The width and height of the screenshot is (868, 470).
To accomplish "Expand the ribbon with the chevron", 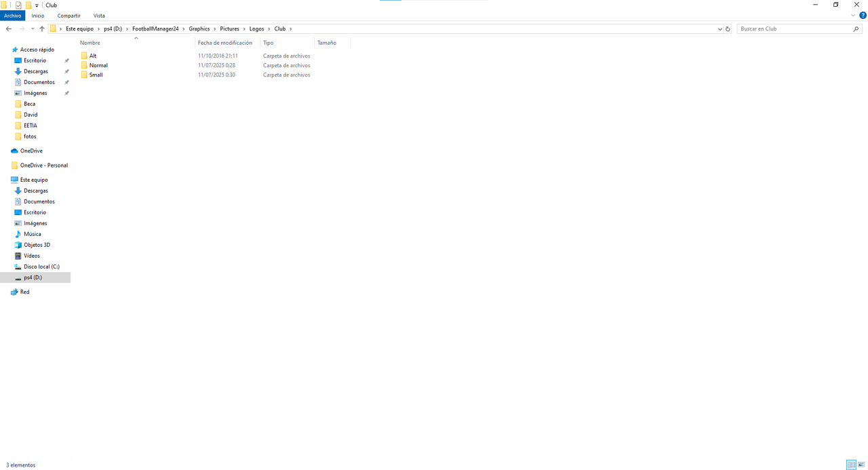I will [853, 16].
